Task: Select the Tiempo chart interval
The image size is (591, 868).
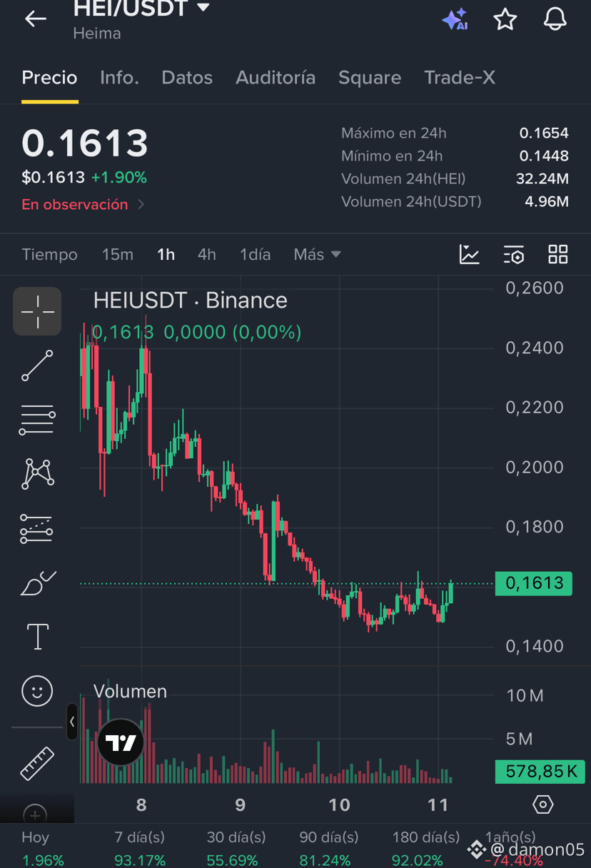Action: [49, 254]
